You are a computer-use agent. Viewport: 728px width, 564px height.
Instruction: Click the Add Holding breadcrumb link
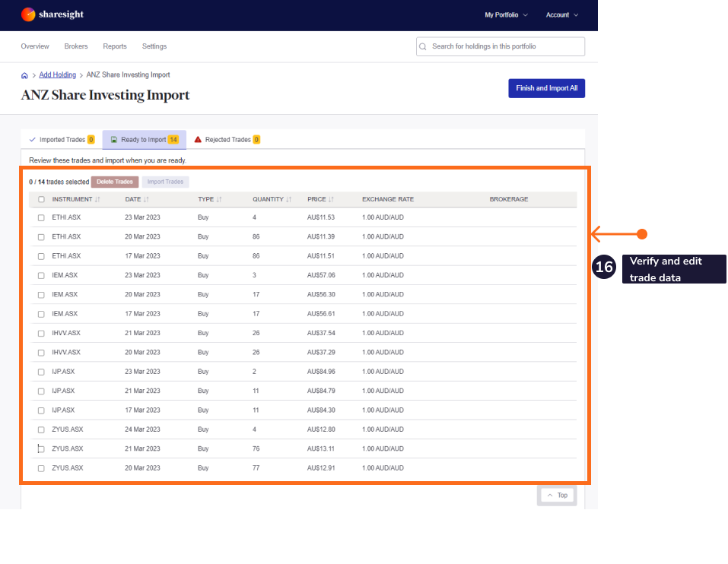[58, 74]
